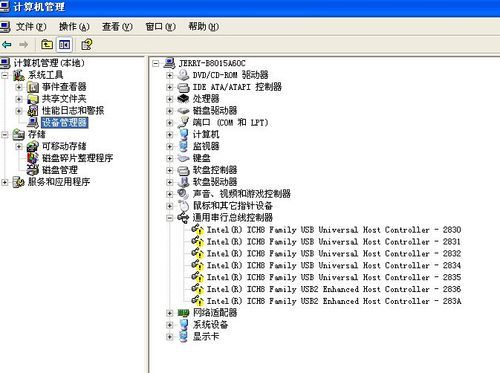Select USB Universal Host Controller - 2831
This screenshot has width=500, height=373.
pyautogui.click(x=334, y=242)
